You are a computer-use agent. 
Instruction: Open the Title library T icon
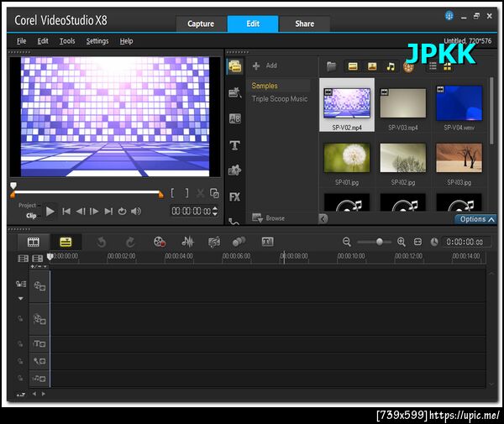(235, 145)
